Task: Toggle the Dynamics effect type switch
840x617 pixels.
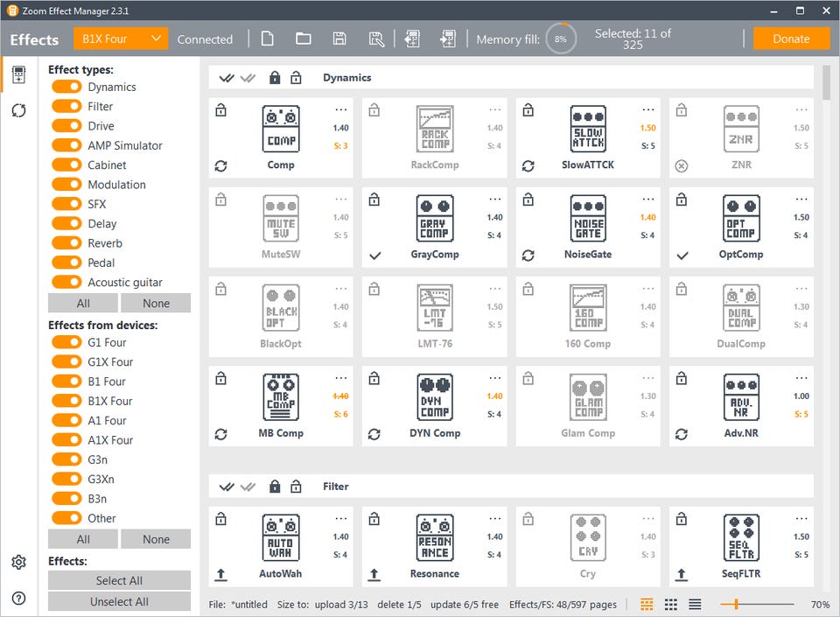Action: [66, 87]
